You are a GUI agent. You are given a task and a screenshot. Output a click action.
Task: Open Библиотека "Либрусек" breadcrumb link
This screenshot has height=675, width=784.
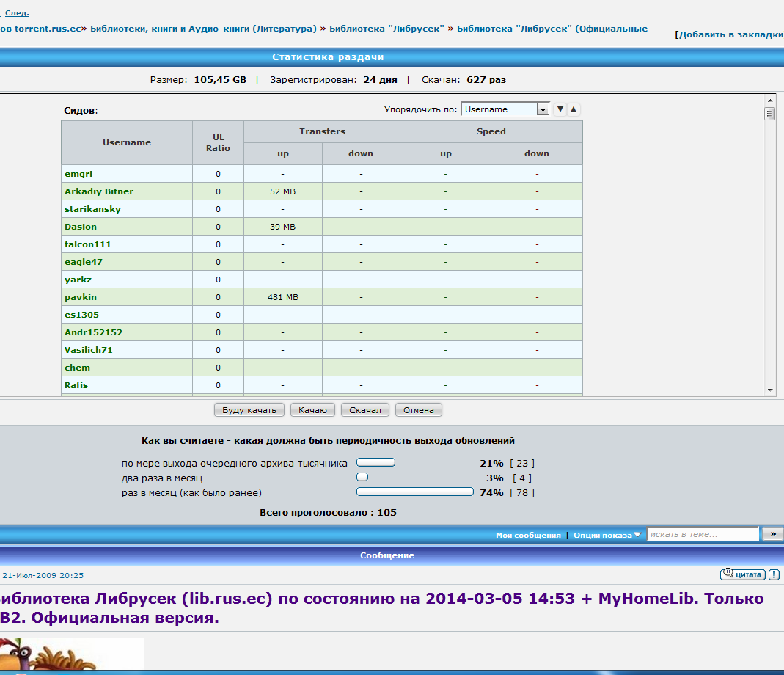click(386, 29)
